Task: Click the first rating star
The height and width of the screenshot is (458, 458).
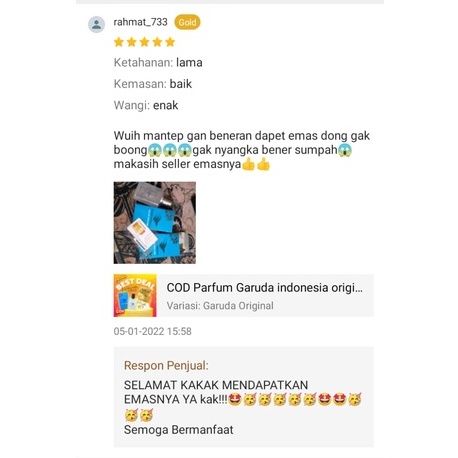Action: click(119, 42)
